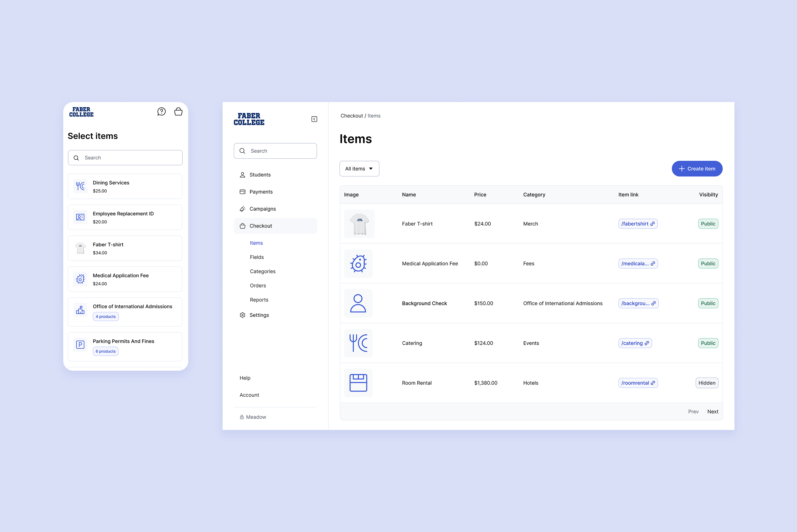Collapse the sidebar with the arrow icon
This screenshot has width=797, height=532.
click(314, 119)
